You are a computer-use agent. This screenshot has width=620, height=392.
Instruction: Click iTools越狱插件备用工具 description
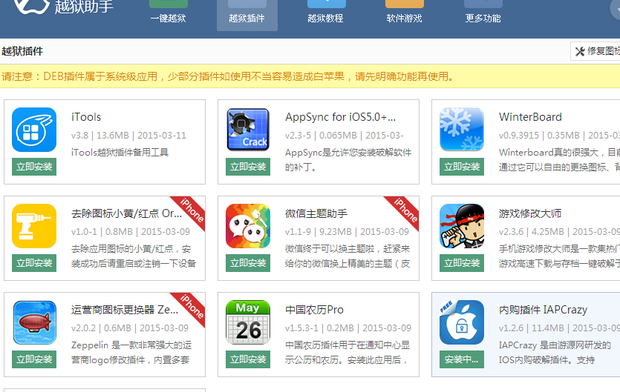(120, 152)
